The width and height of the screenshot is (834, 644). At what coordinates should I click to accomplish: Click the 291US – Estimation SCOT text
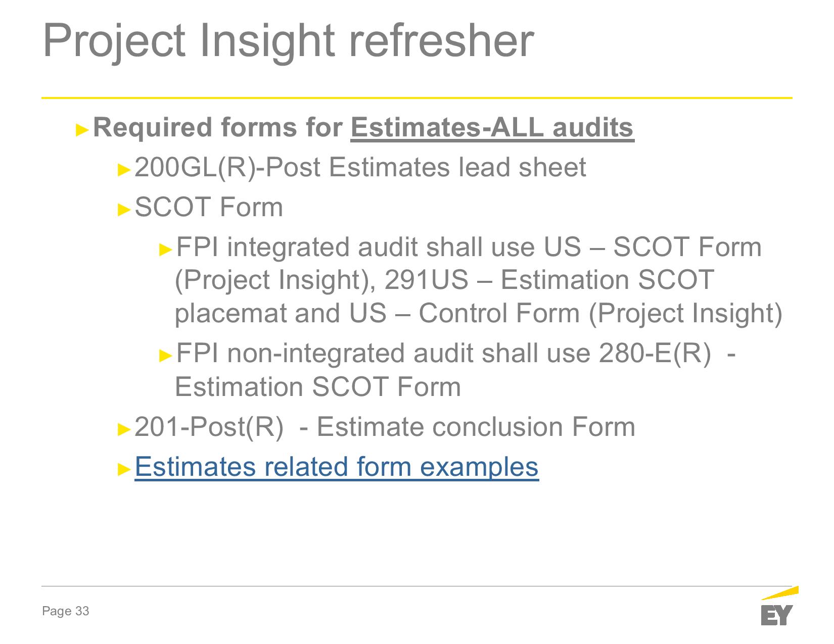point(549,280)
